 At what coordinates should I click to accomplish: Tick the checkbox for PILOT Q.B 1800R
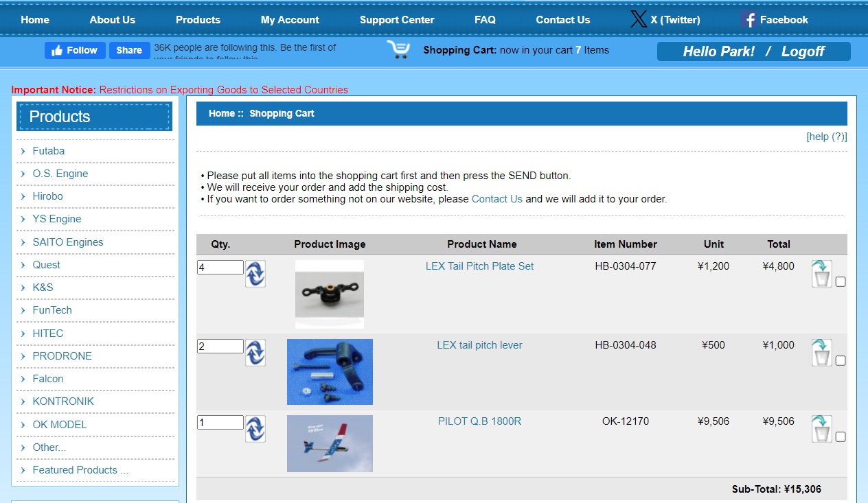pos(841,436)
